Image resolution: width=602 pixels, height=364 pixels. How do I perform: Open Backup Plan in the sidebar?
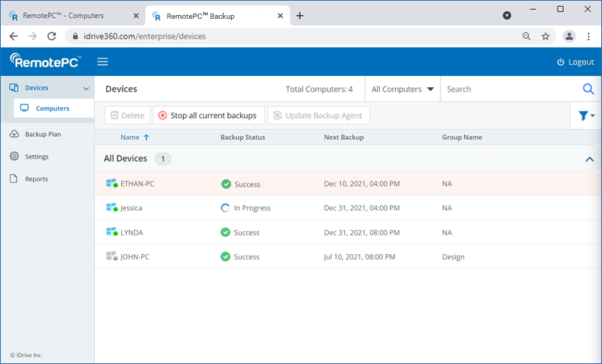(43, 135)
